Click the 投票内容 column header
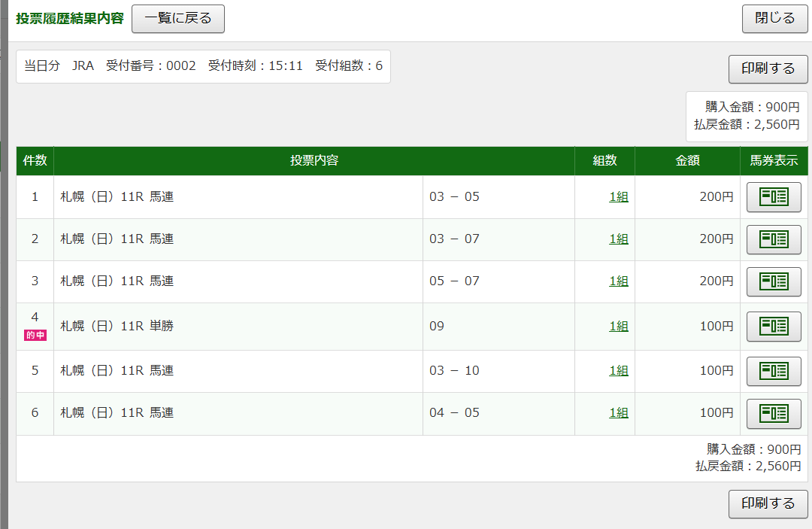This screenshot has height=529, width=812. coord(314,161)
